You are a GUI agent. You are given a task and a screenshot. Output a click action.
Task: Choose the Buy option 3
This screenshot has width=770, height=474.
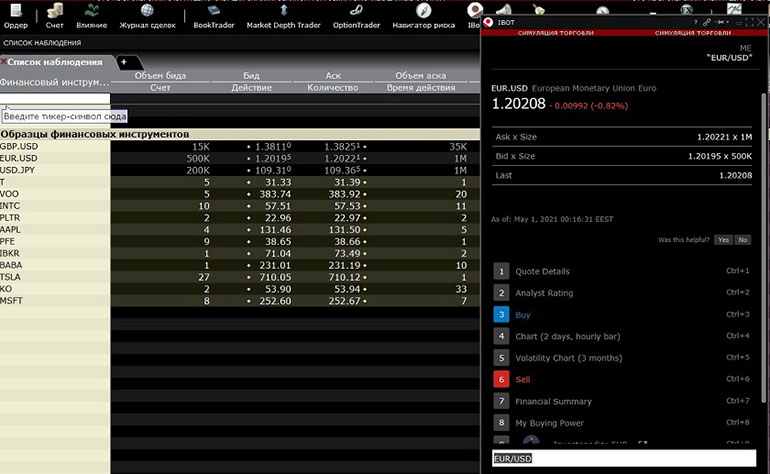[x=622, y=314]
